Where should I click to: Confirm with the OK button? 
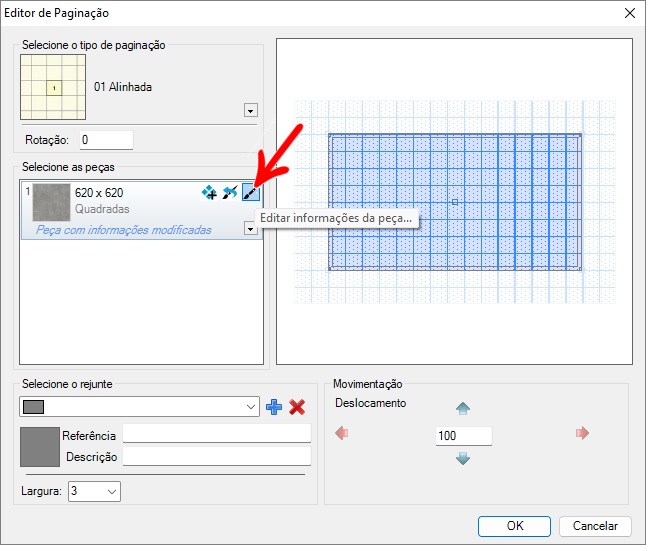pos(514,526)
